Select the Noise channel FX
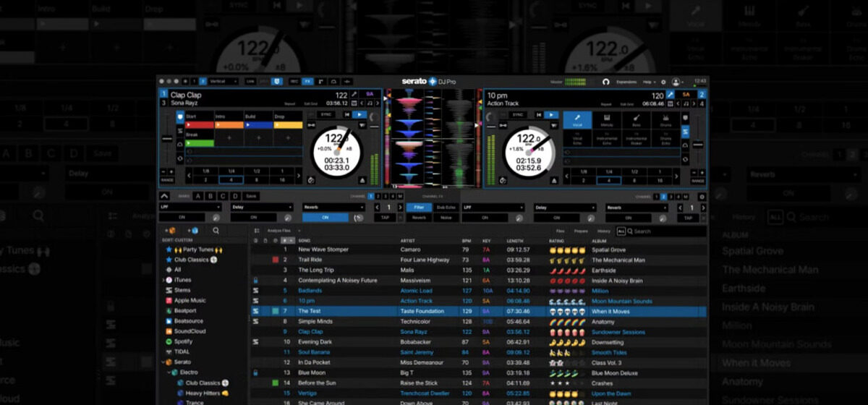 pyautogui.click(x=446, y=217)
